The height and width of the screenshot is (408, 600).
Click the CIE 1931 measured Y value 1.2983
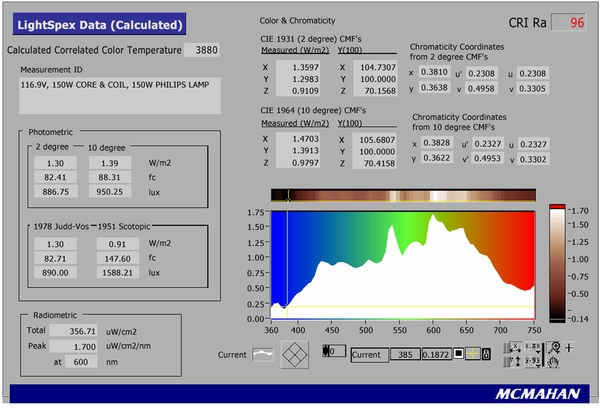[298, 79]
